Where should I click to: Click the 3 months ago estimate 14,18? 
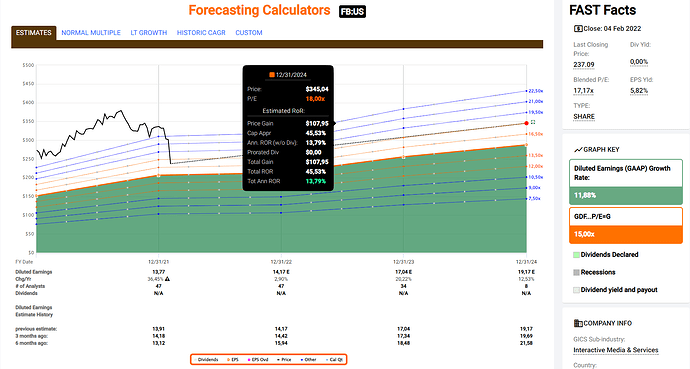[158, 336]
